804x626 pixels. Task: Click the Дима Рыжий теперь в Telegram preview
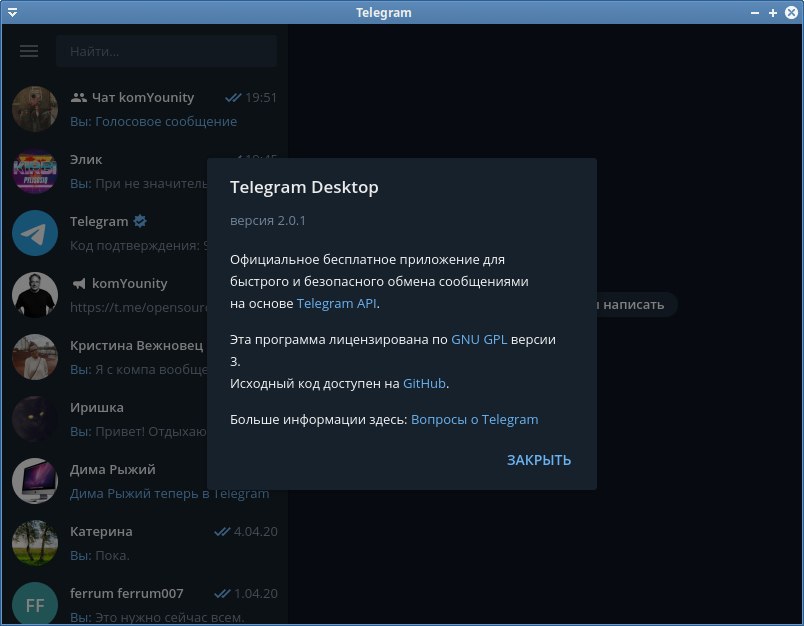tap(169, 493)
